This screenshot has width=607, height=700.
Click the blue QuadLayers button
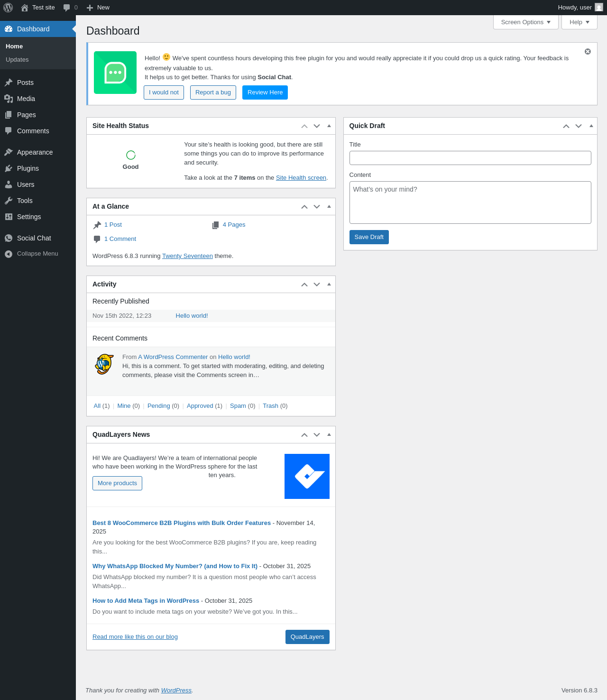click(307, 637)
